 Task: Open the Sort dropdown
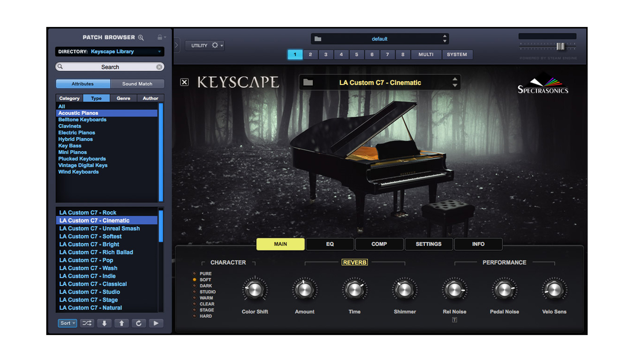67,323
